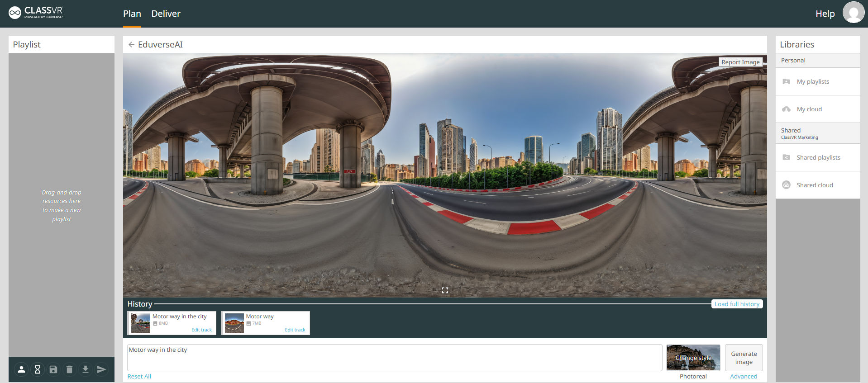This screenshot has height=383, width=868.
Task: Open Shared playlists library
Action: coord(818,157)
